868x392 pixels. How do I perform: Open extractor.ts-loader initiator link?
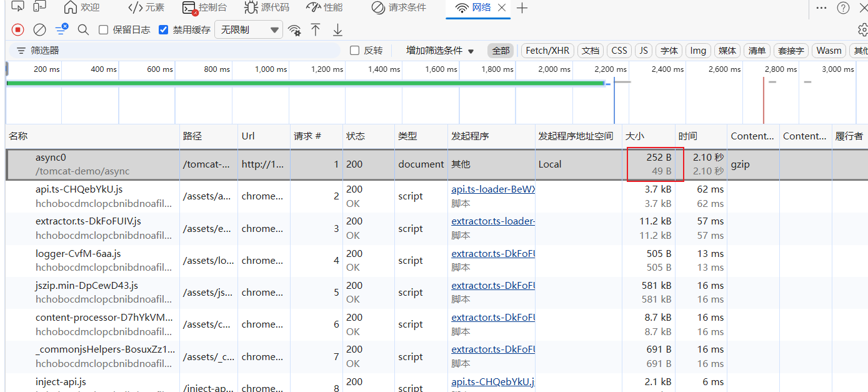(x=493, y=221)
